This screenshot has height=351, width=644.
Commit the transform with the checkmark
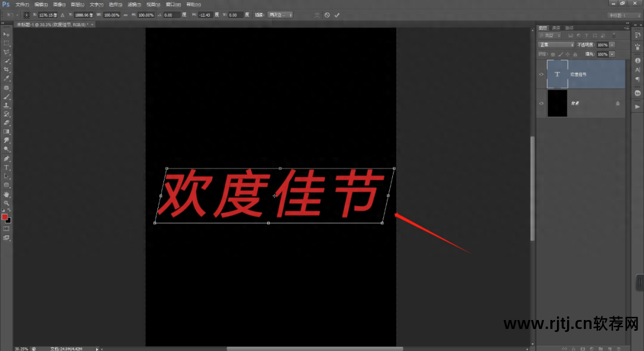[337, 15]
